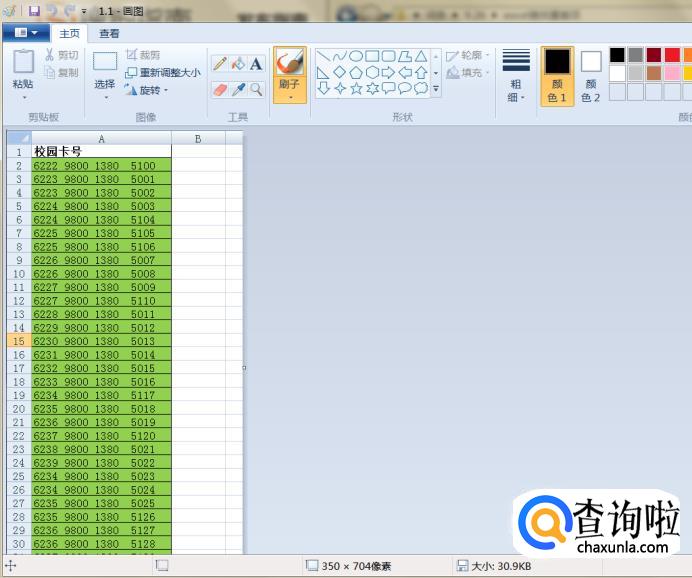
Task: Pick the gray color swatch
Action: (x=636, y=55)
